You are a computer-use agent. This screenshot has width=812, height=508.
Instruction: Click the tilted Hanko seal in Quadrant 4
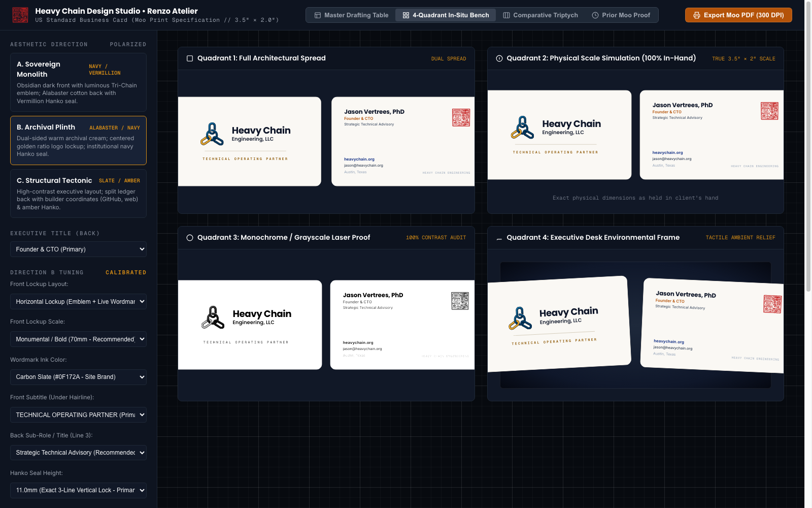click(772, 304)
